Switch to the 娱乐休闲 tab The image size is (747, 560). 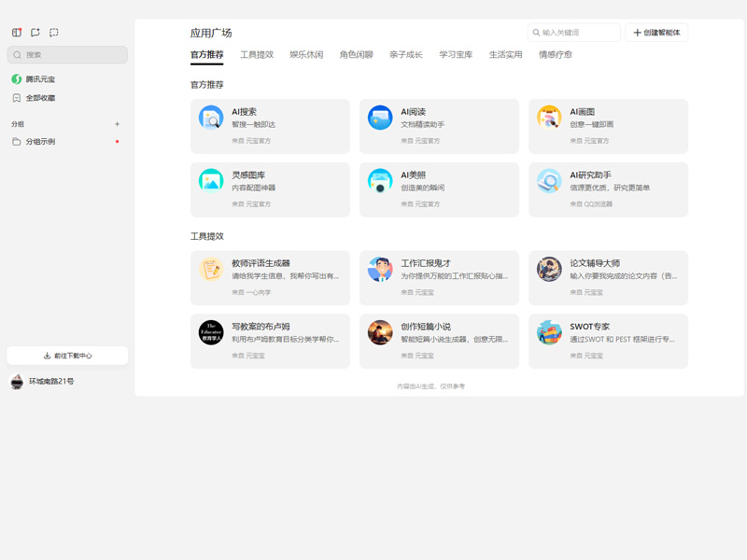(x=306, y=55)
